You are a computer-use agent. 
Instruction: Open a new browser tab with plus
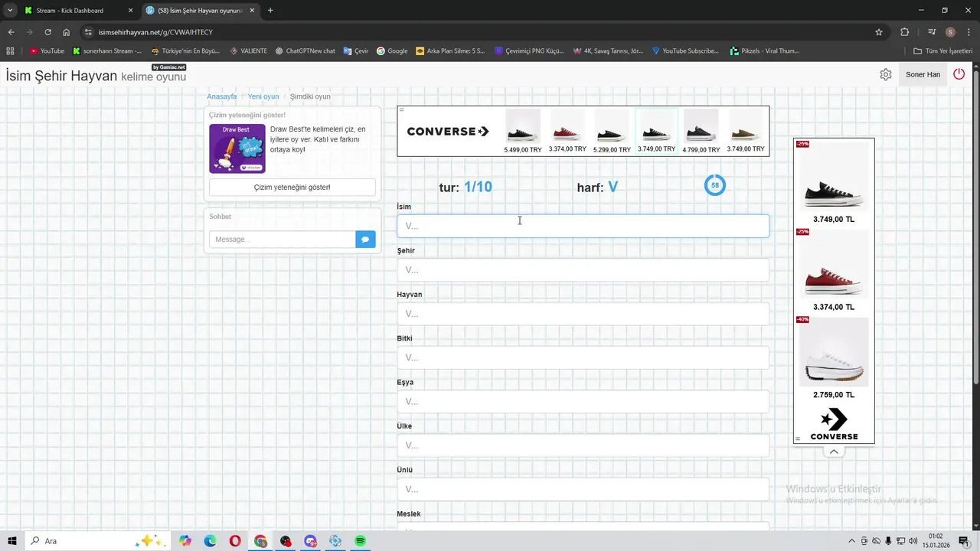click(x=270, y=11)
